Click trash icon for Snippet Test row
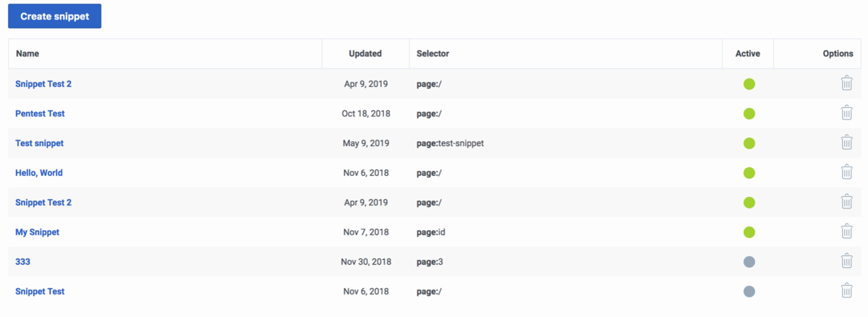Image resolution: width=868 pixels, height=317 pixels. (846, 291)
